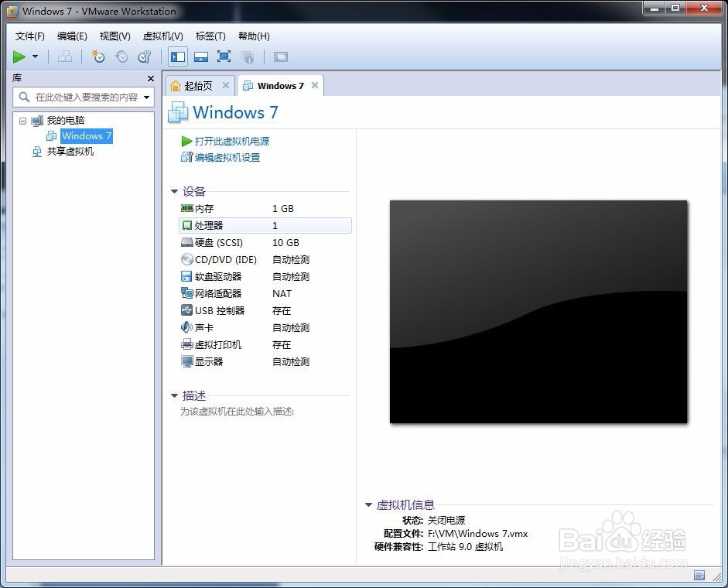Enter full screen mode toolbar icon
Screen dimensions: 728x588
pos(224,56)
